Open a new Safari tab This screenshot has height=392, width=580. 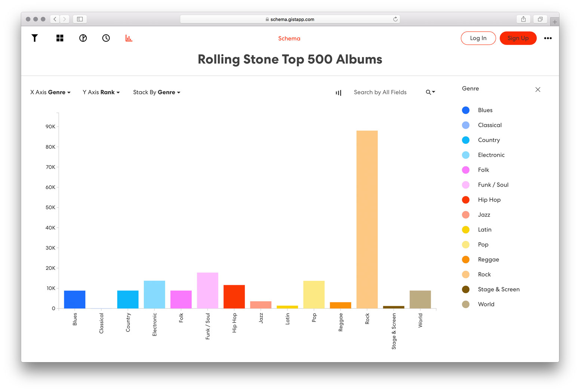[555, 22]
